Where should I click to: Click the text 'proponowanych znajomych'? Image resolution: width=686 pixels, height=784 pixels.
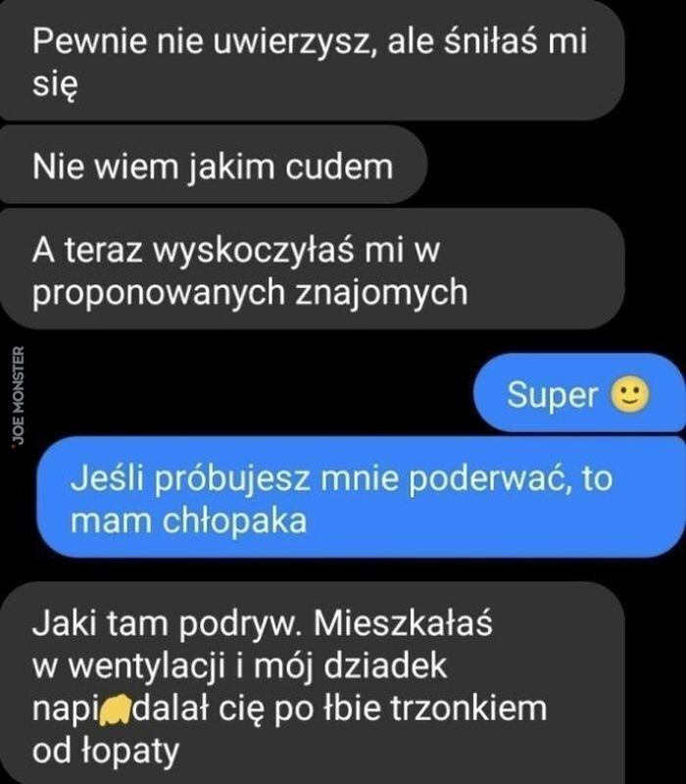pos(250,293)
